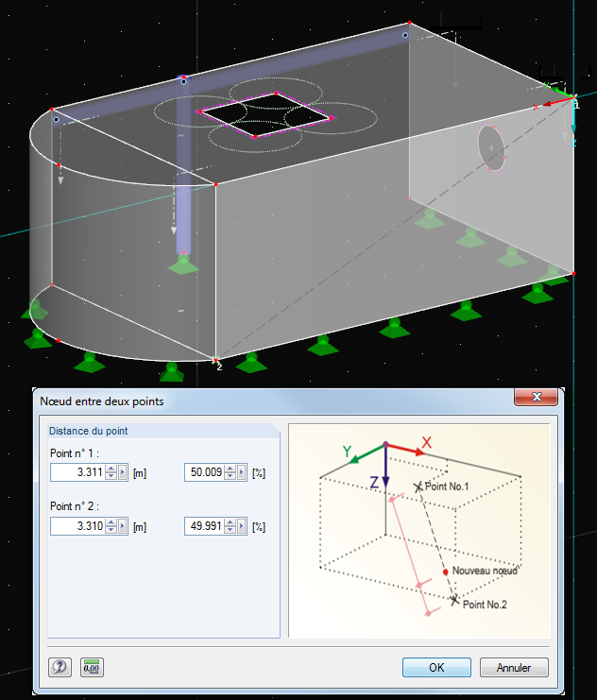Select the circular opening on the side wall
Viewport: 597px width, 700px height.
(491, 148)
